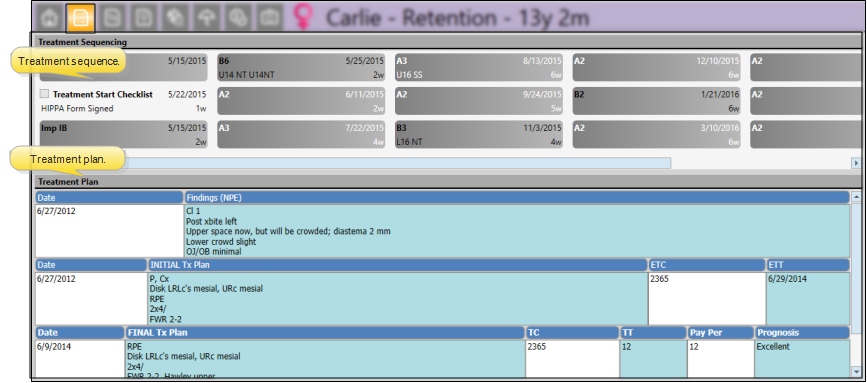Click the TT column header

tap(653, 333)
